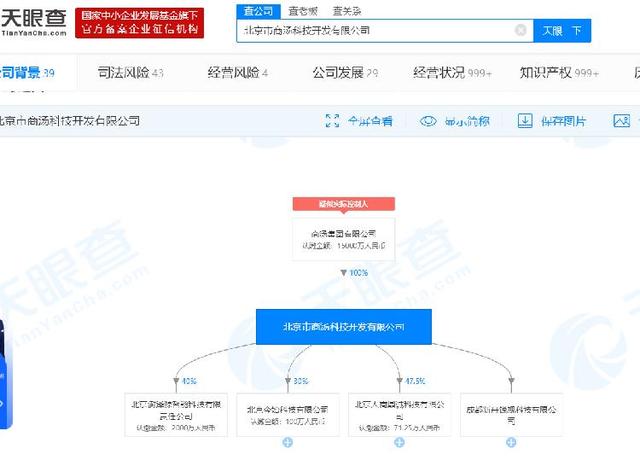Screen dimensions: 640x460
Task: Open the 司法风险 43 section tab
Action: click(131, 73)
